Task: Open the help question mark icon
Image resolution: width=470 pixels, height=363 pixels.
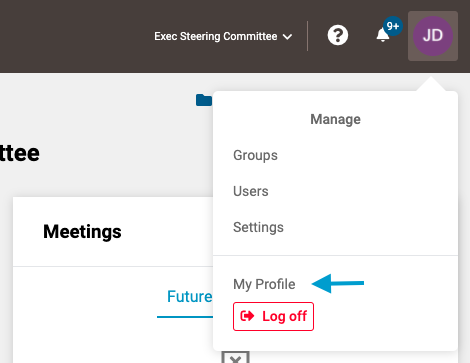Action: pos(338,35)
